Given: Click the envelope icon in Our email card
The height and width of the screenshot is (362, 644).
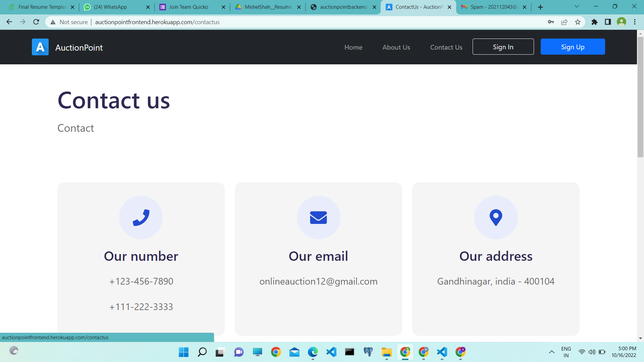Looking at the screenshot, I should [318, 218].
